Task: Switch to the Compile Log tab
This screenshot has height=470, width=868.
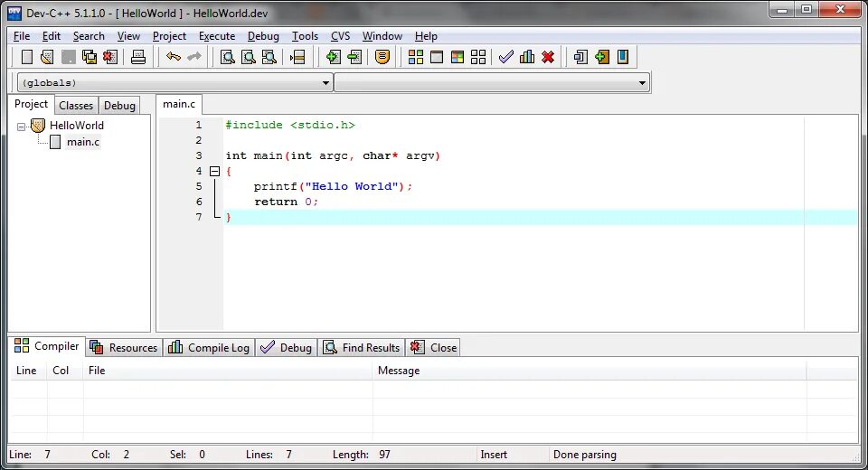Action: tap(209, 348)
